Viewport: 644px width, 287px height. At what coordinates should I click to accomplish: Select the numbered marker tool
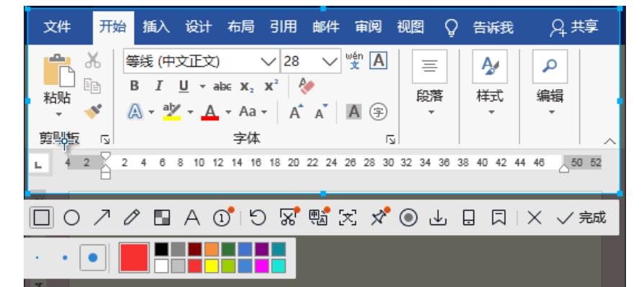[223, 218]
